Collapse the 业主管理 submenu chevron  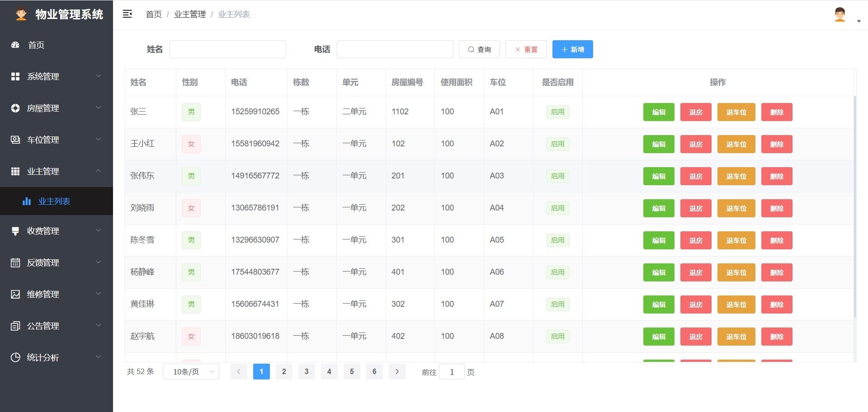98,171
